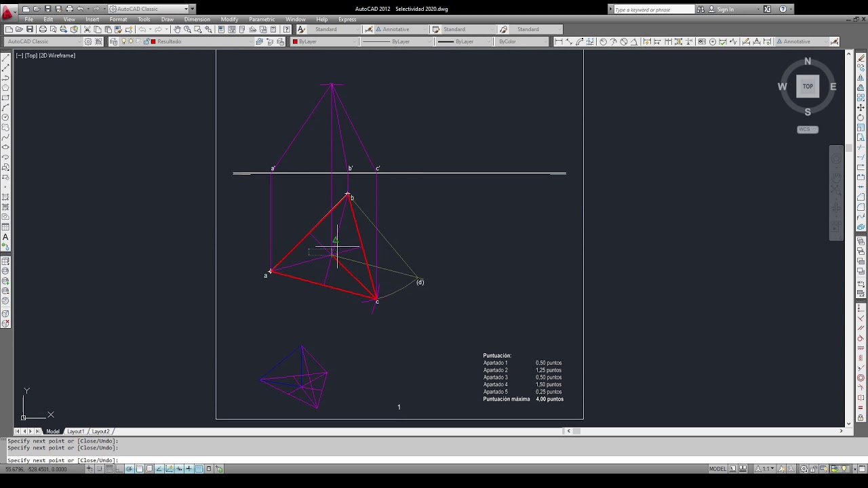Viewport: 868px width, 488px height.
Task: Toggle Snap Mode in status bar
Action: 99,469
